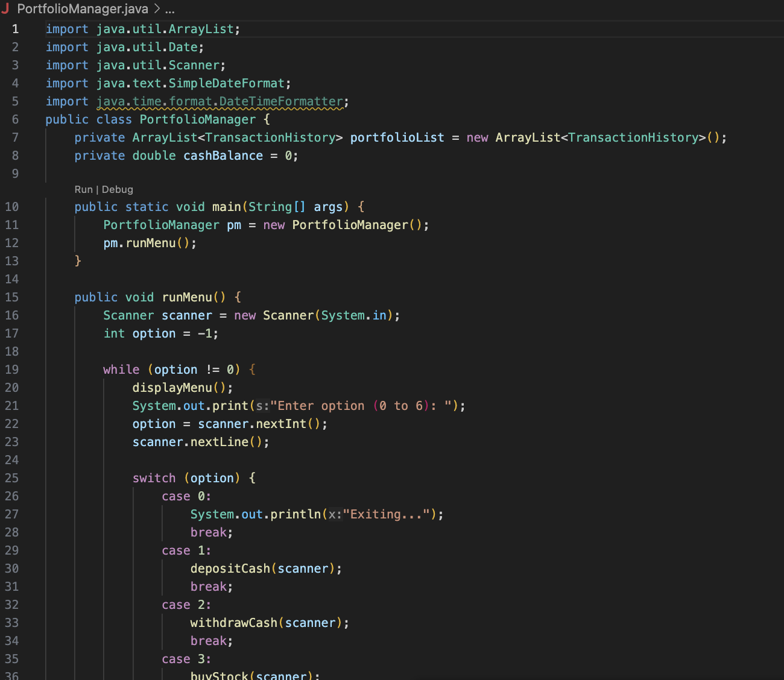Click the Debug code lens above main method
784x680 pixels.
click(117, 189)
